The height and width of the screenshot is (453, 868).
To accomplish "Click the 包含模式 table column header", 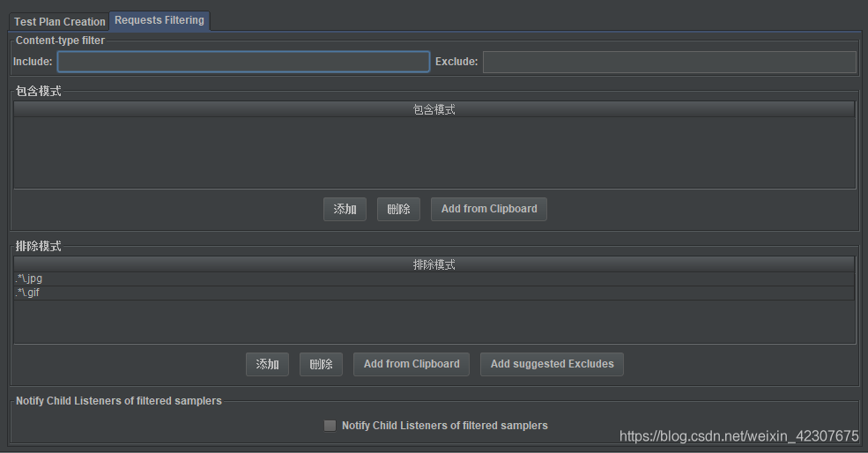I will click(x=434, y=110).
